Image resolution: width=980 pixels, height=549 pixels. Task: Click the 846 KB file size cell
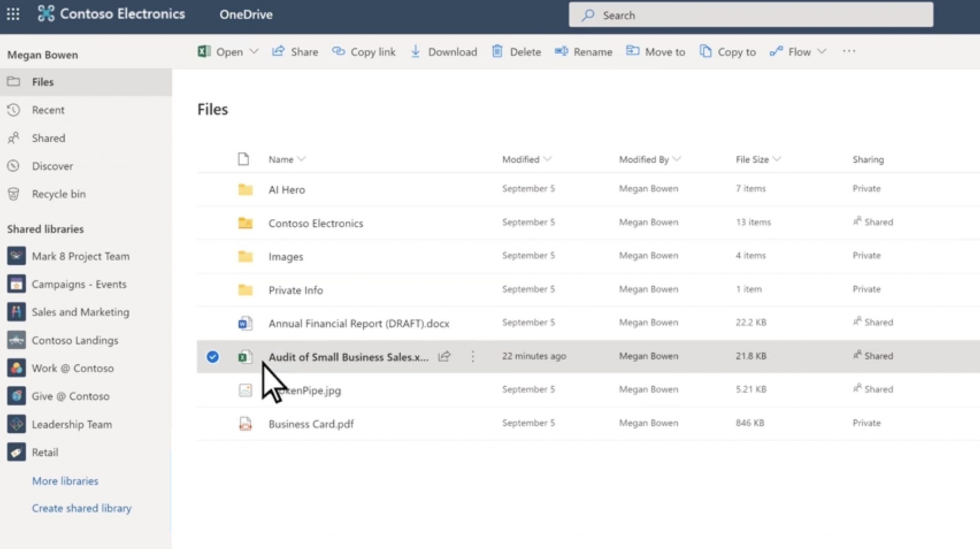tap(750, 423)
